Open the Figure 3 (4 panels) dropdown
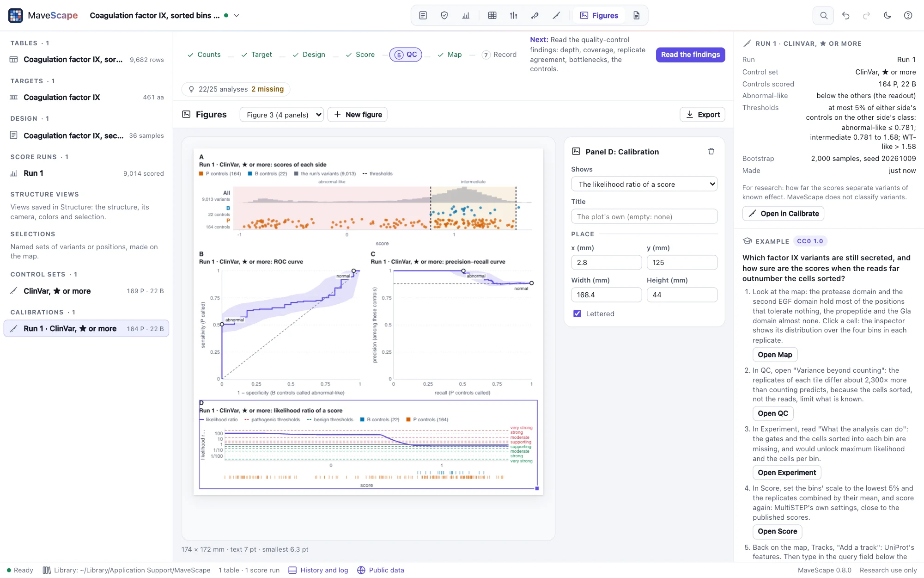Image resolution: width=924 pixels, height=578 pixels. tap(281, 115)
